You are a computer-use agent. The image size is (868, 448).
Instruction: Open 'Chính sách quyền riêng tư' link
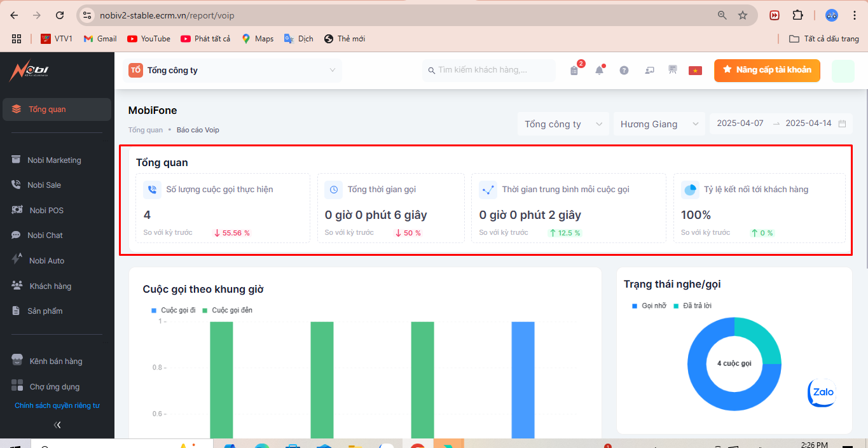coord(57,405)
